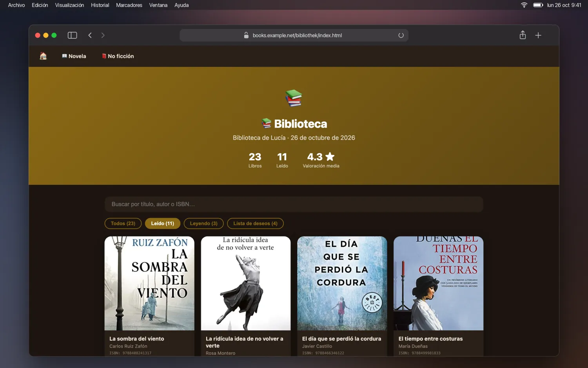Select the Todos (23) filter
Screen dimensions: 588x368
tap(123, 223)
